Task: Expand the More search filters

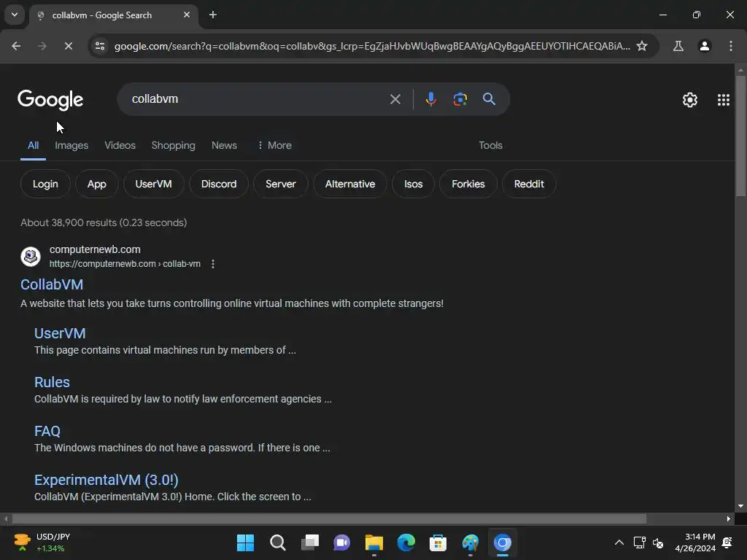Action: coord(274,145)
